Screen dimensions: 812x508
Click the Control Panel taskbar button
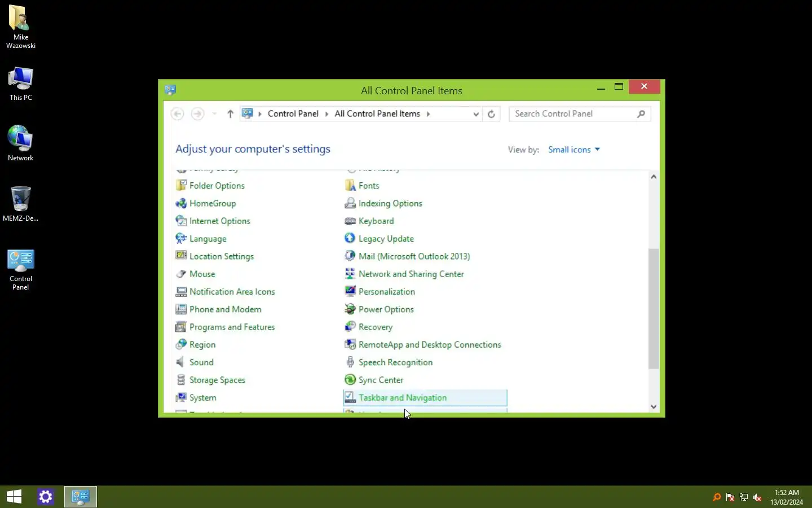(x=81, y=497)
